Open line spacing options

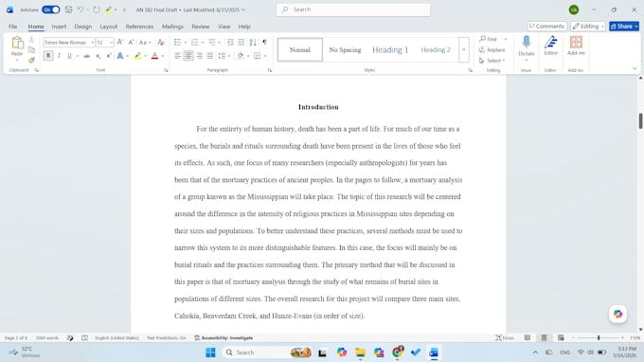coord(224,56)
